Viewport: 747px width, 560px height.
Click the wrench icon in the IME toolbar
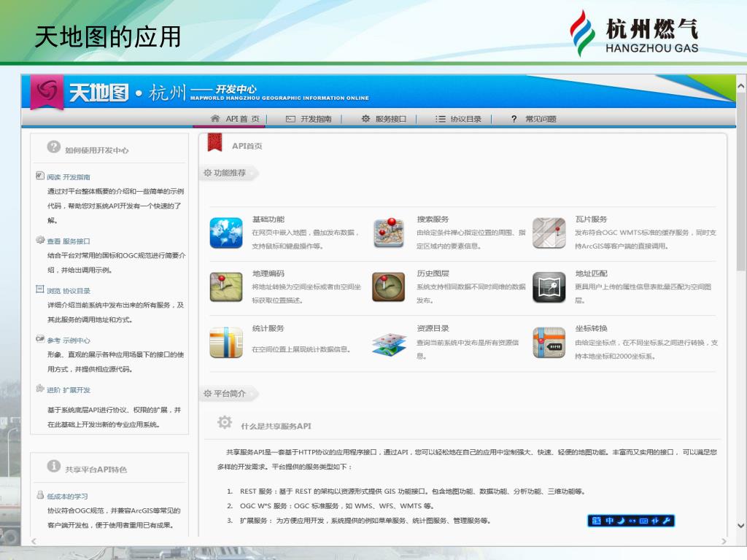(x=667, y=521)
